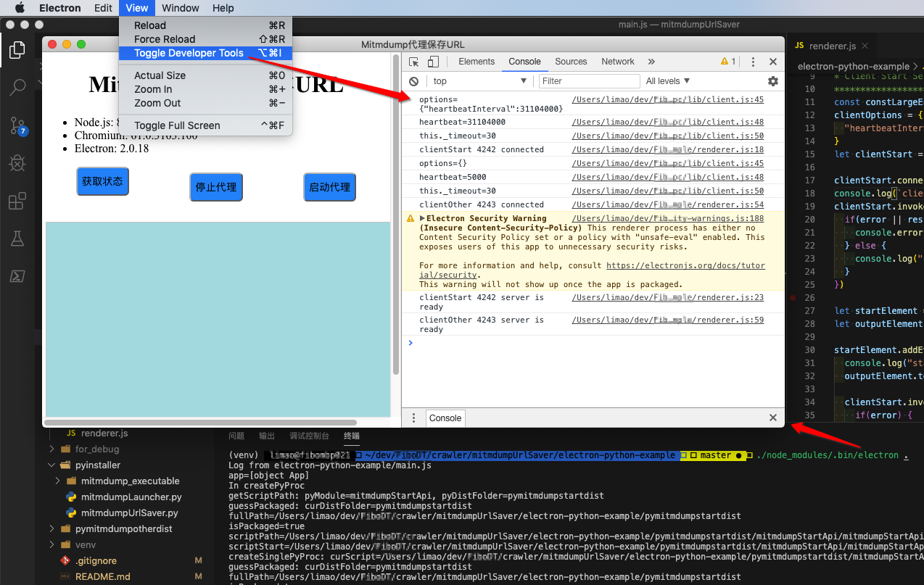This screenshot has height=585, width=924.
Task: Switch to the 终端 terminal panel tab
Action: pyautogui.click(x=351, y=436)
